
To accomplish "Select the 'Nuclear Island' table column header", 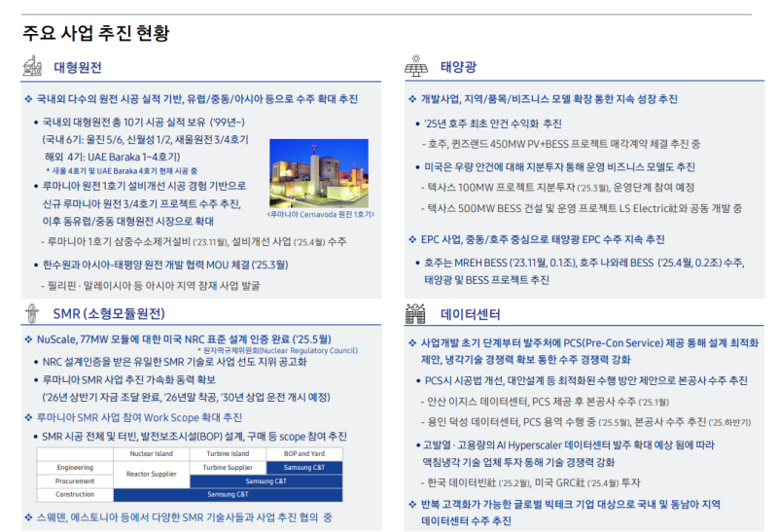I will pos(151,453).
